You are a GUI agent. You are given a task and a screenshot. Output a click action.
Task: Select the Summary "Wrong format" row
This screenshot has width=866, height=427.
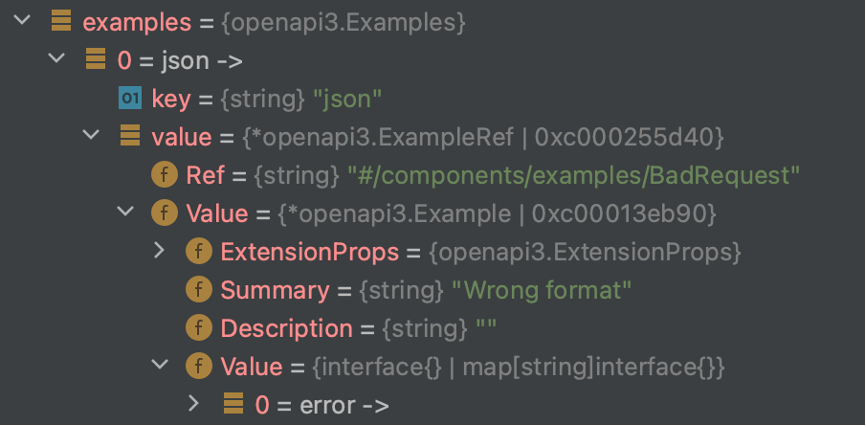(408, 290)
